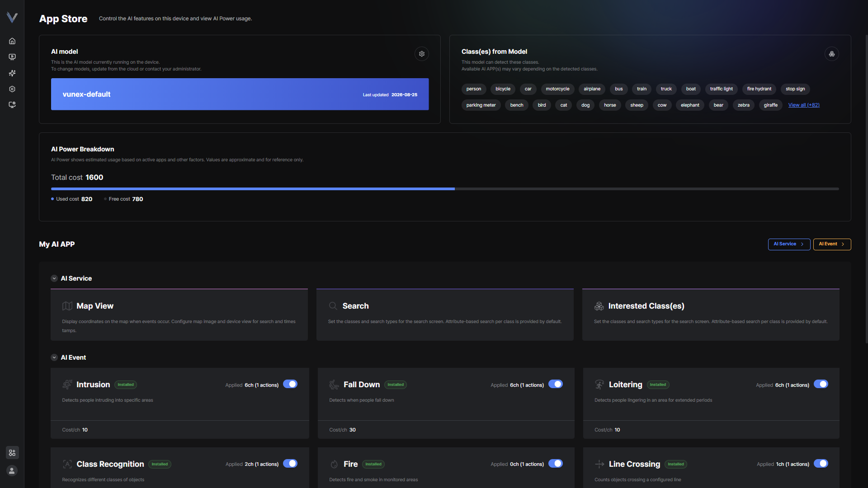The image size is (868, 488).
Task: Select the 'person' class tag
Action: pyautogui.click(x=474, y=89)
